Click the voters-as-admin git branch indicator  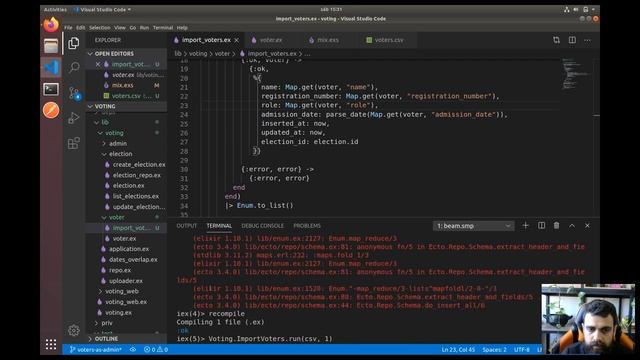coord(96,349)
